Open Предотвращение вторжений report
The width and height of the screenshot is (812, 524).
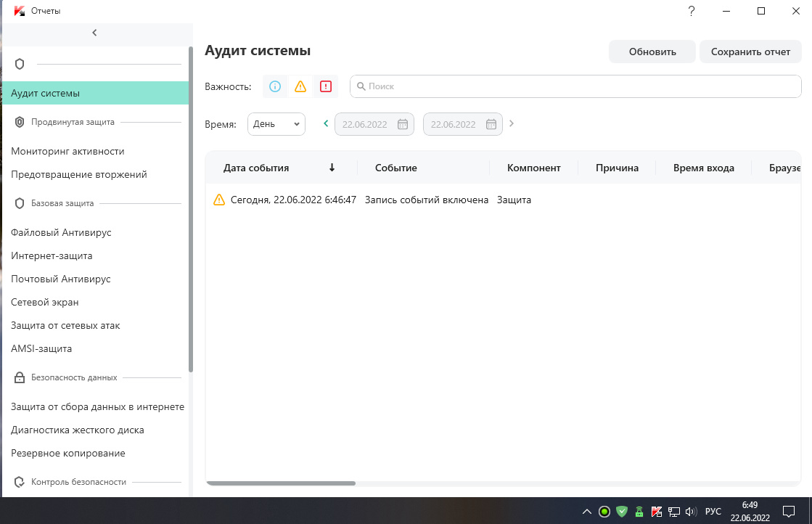click(79, 174)
